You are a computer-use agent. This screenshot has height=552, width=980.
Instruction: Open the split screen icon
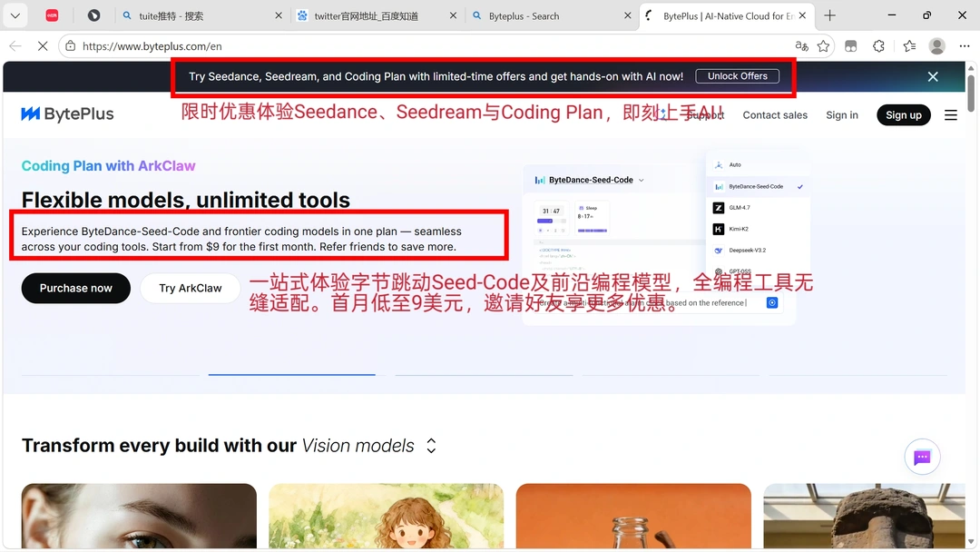coord(850,45)
